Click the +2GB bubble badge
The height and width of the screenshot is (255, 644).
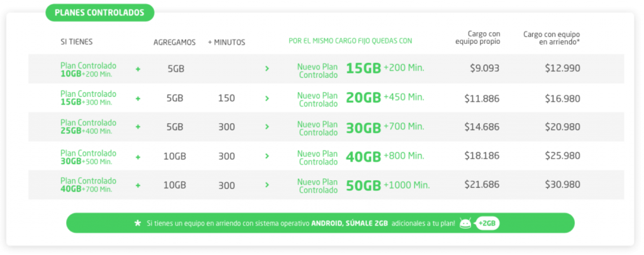tap(487, 224)
